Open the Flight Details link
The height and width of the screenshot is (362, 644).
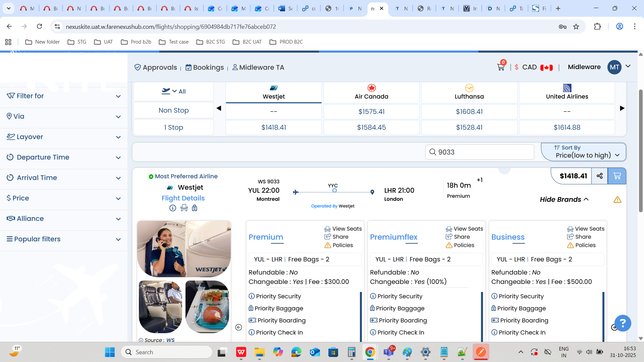[x=183, y=198]
